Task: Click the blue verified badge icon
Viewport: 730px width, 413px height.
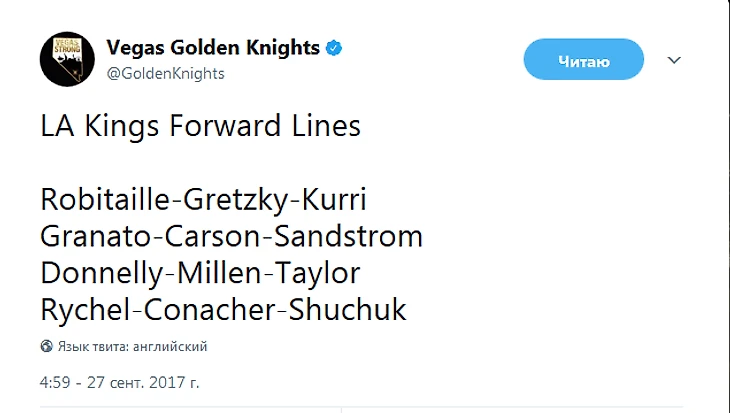Action: click(338, 48)
